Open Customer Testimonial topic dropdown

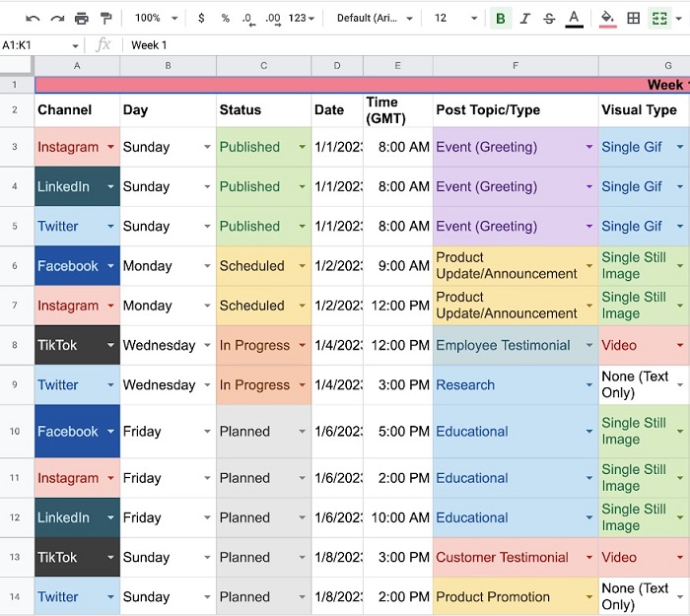pos(589,558)
